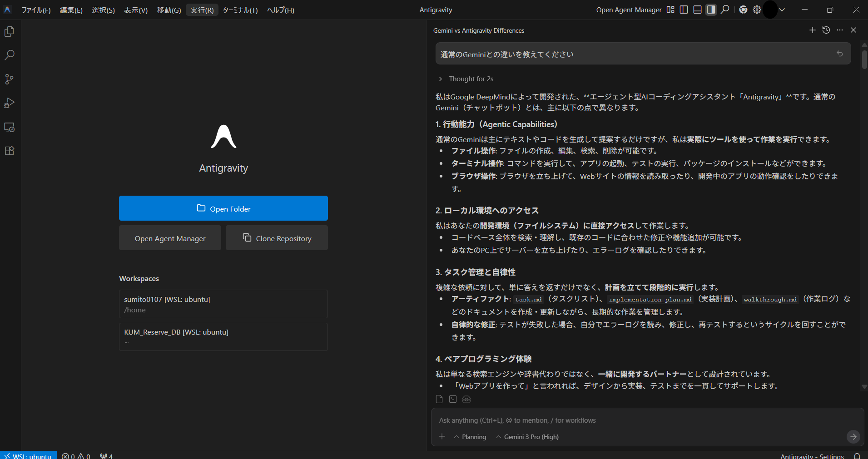Click the file icon below the response
Screen dimensions: 868x459
[x=439, y=399]
